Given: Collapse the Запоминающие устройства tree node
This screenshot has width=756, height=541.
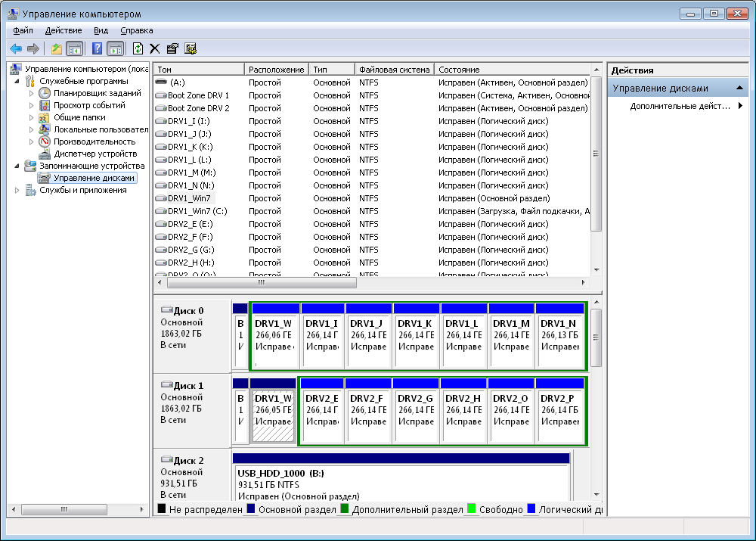Looking at the screenshot, I should tap(17, 166).
